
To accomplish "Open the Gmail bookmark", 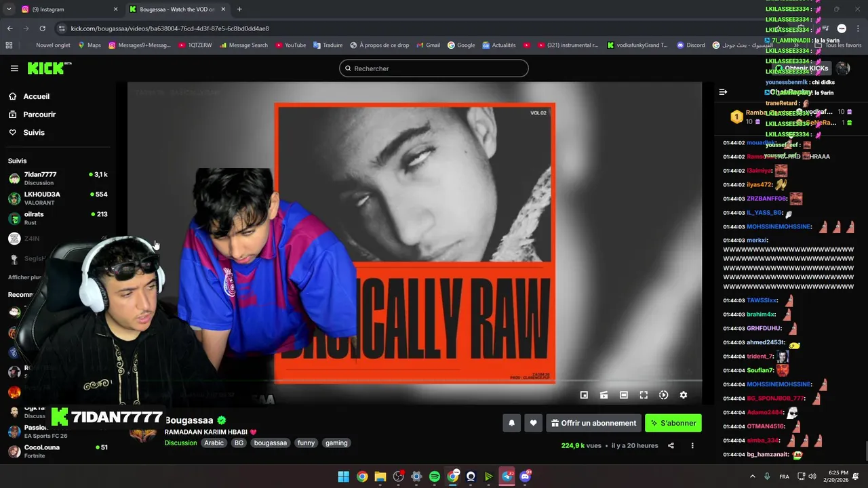I will click(428, 45).
